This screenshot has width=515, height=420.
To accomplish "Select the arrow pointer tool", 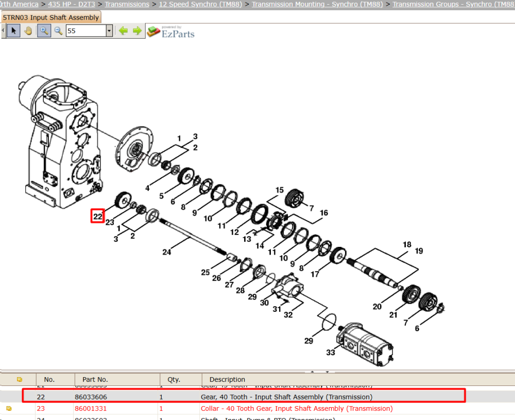I will pos(13,31).
